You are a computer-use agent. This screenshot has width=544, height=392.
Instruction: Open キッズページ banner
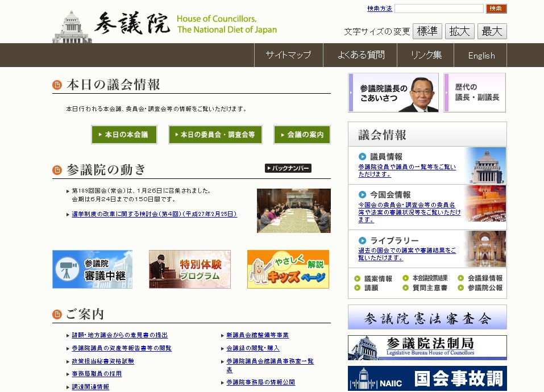288,269
